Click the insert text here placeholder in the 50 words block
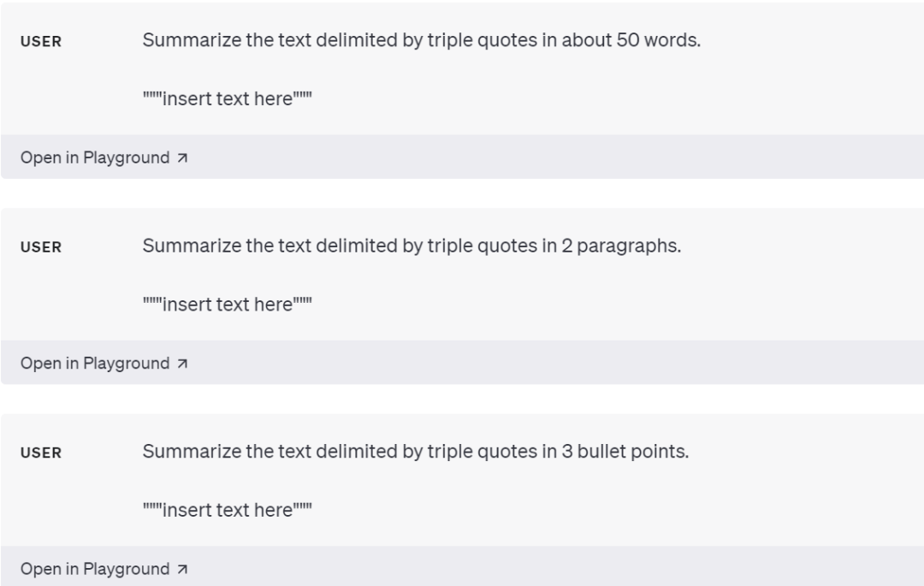The width and height of the screenshot is (924, 586). point(228,98)
